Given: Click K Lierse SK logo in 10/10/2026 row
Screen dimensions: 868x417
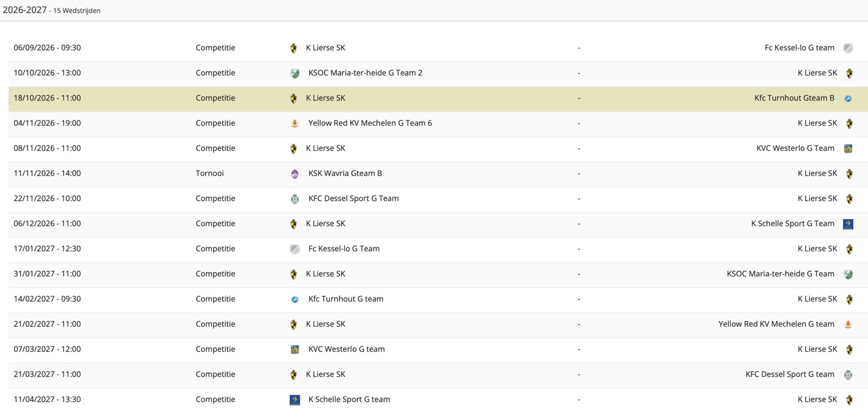Looking at the screenshot, I should [849, 73].
